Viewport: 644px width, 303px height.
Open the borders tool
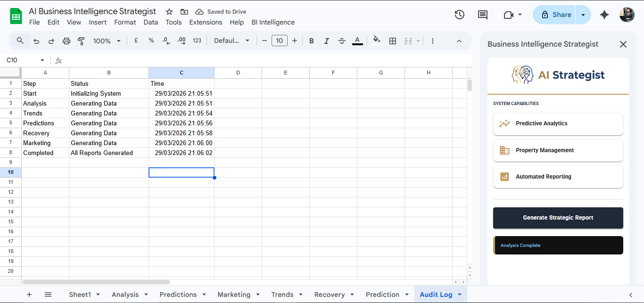[x=393, y=41]
